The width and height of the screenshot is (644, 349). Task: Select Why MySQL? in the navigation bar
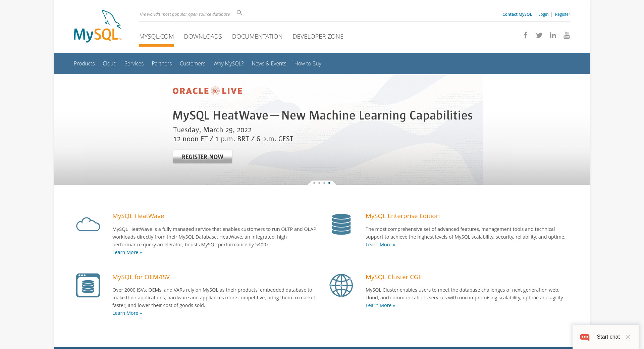pyautogui.click(x=228, y=63)
